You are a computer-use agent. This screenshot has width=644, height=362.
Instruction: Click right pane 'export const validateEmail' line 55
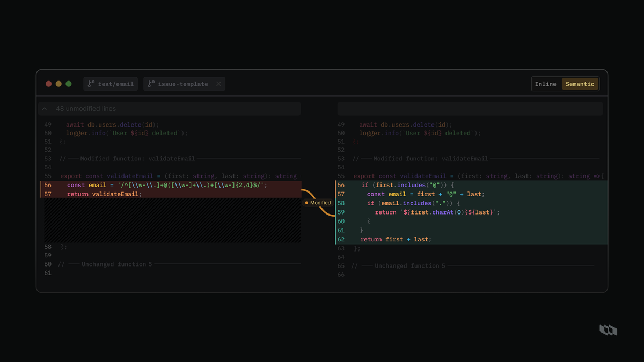point(478,176)
